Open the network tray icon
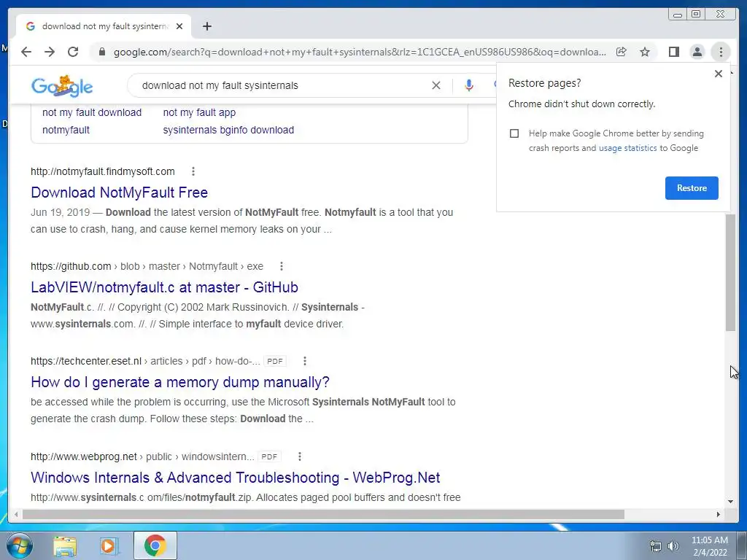The image size is (747, 560). [x=656, y=545]
